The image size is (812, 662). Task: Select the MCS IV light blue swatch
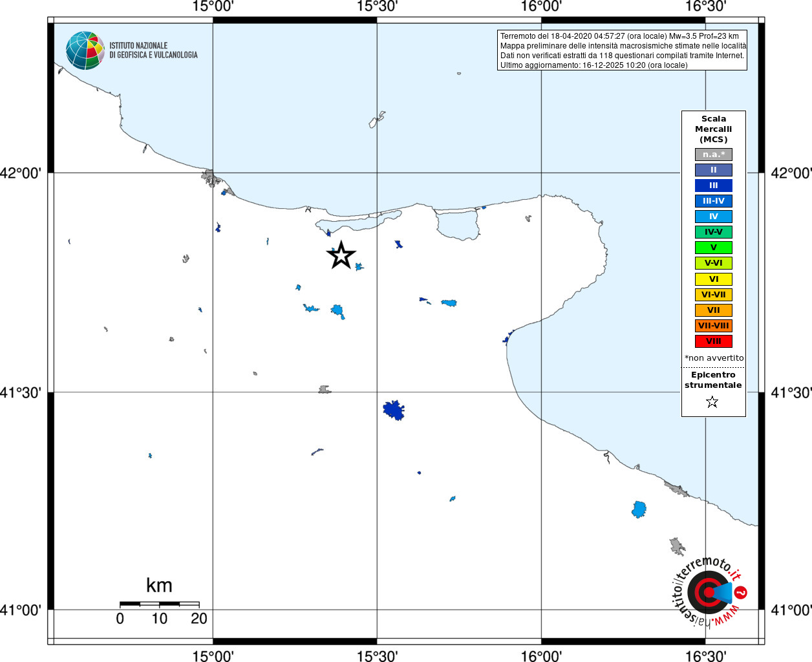pyautogui.click(x=714, y=217)
